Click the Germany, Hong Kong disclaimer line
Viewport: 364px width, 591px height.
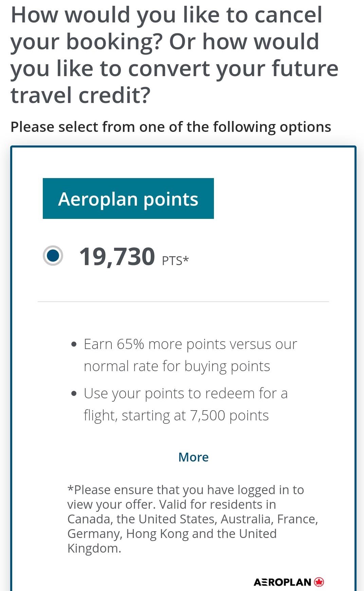point(172,534)
